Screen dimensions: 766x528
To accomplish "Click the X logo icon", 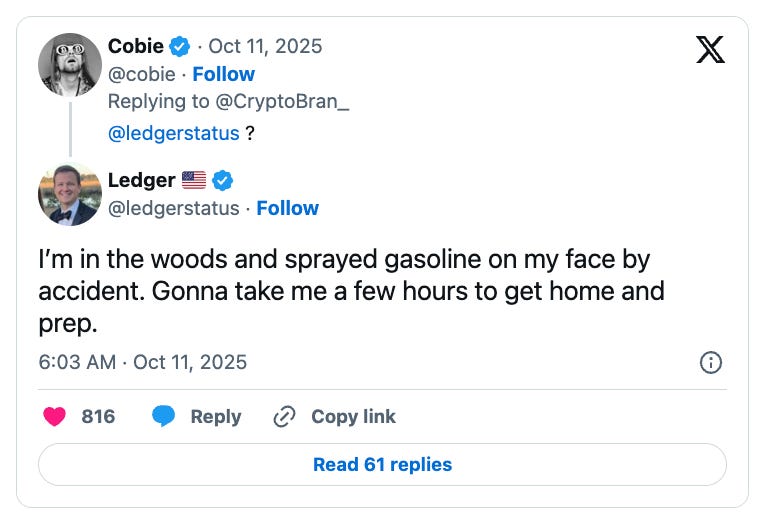I will tap(709, 49).
